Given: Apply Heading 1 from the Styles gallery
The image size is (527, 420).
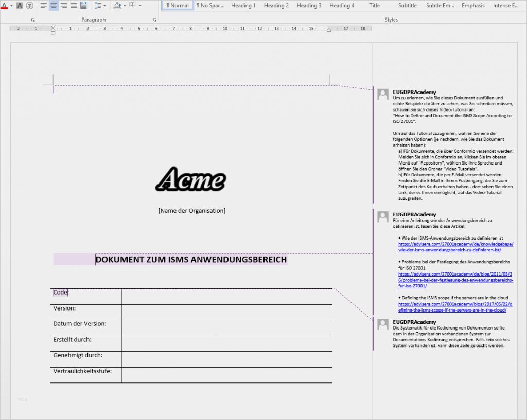Looking at the screenshot, I should click(243, 5).
